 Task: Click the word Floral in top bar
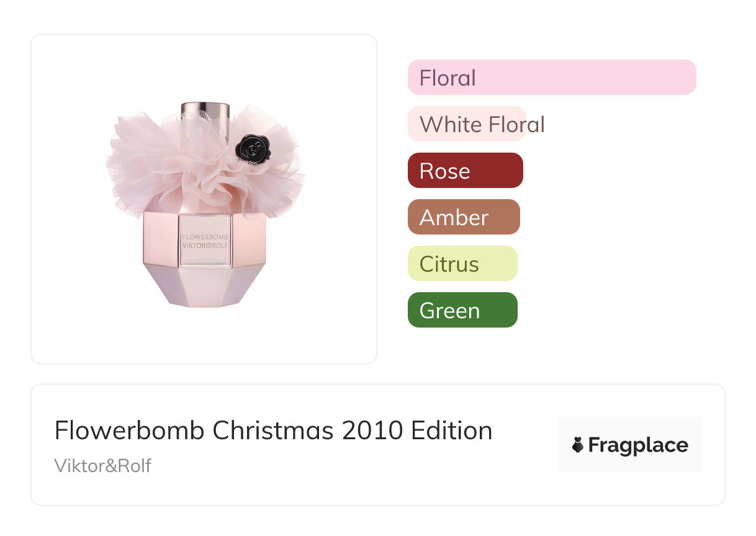click(x=448, y=78)
